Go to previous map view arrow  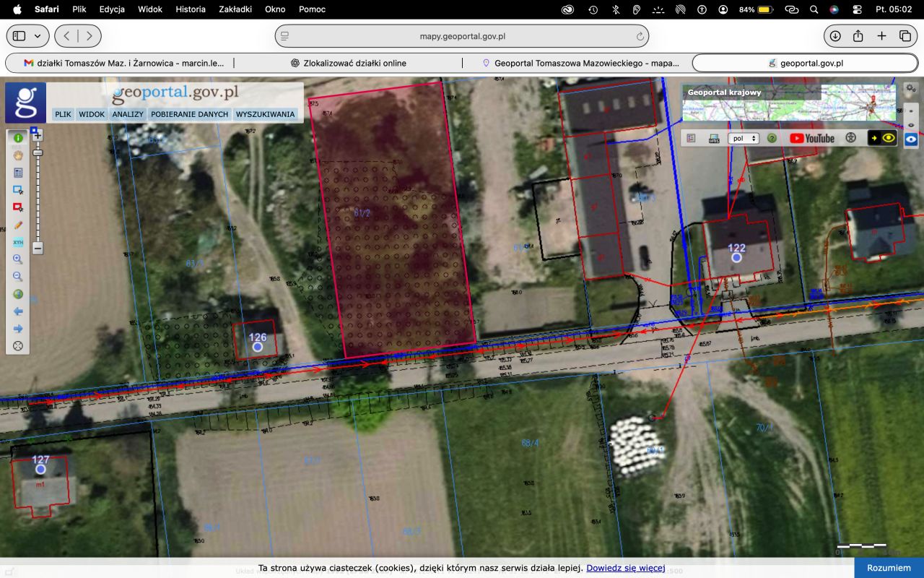pos(18,311)
